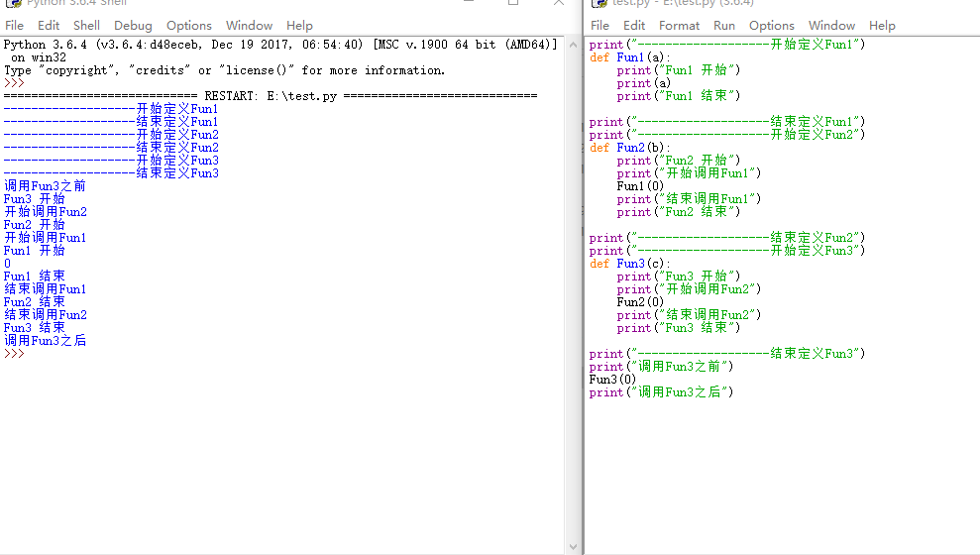Open the Run menu in the editor
Screen dimensions: 980x555
click(724, 25)
